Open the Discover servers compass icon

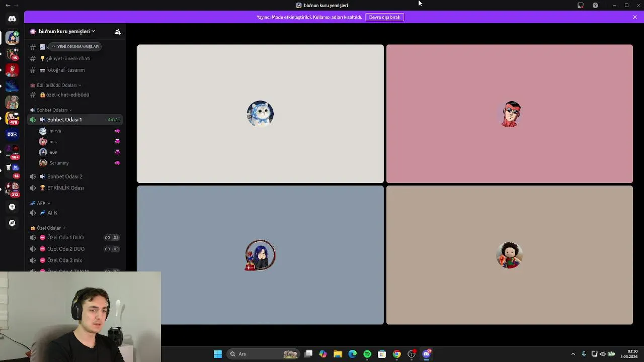pyautogui.click(x=12, y=223)
